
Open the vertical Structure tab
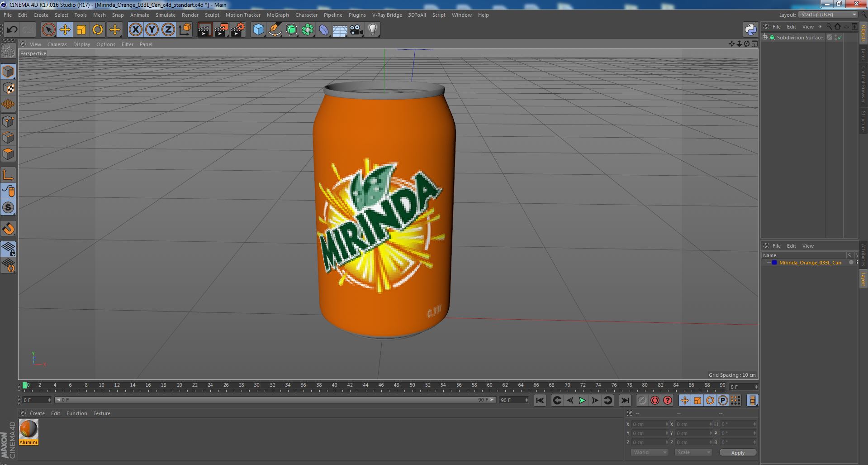click(863, 121)
